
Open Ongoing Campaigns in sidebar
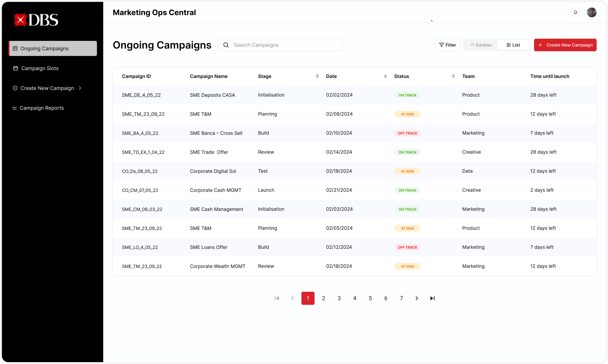point(53,48)
